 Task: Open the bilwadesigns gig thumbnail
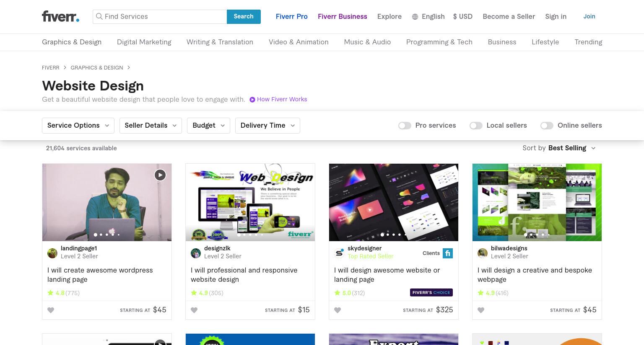point(537,202)
